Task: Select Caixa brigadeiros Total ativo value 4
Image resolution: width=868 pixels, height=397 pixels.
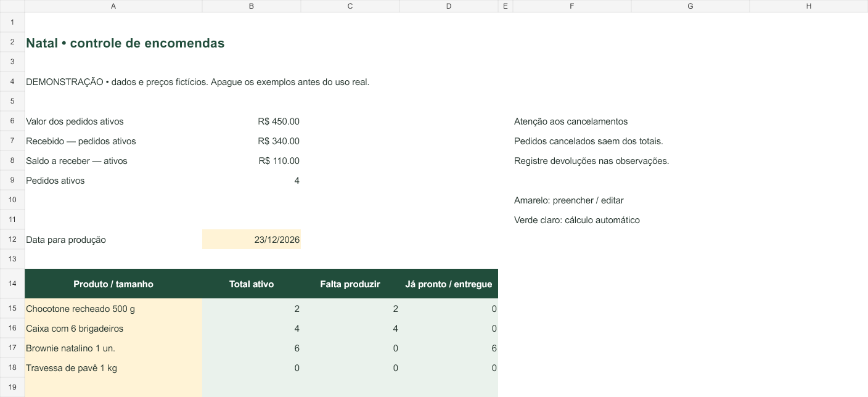Action: pyautogui.click(x=252, y=328)
